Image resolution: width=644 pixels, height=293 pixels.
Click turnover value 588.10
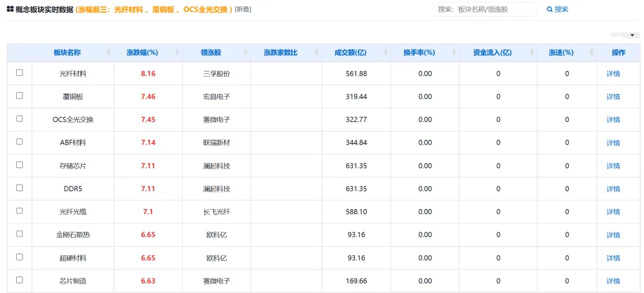(x=356, y=212)
